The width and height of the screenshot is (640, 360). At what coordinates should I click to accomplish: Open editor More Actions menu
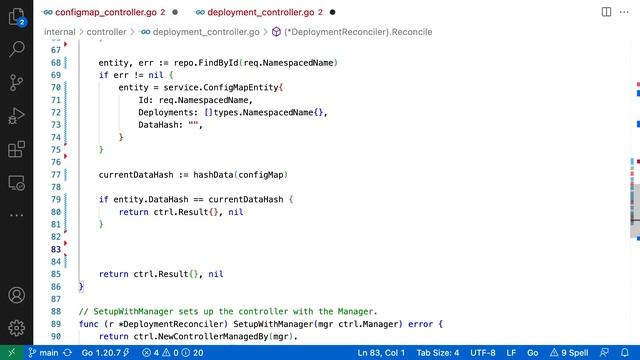[624, 12]
